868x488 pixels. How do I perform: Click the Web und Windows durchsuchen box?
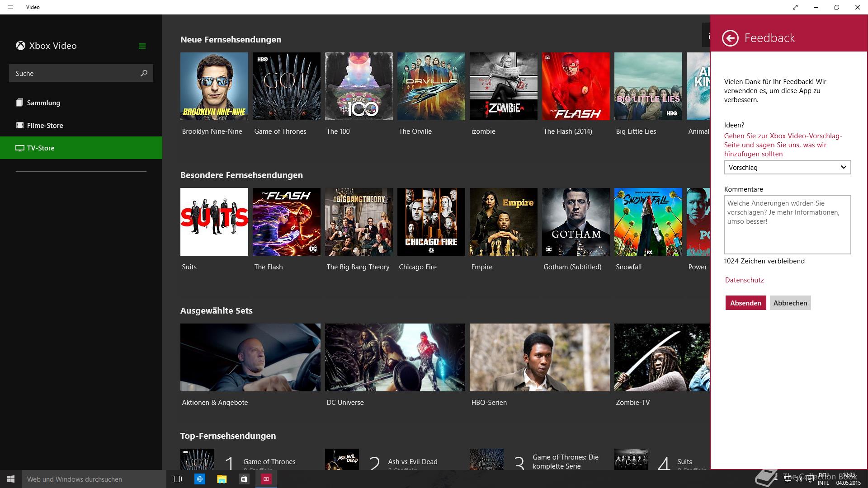(94, 479)
